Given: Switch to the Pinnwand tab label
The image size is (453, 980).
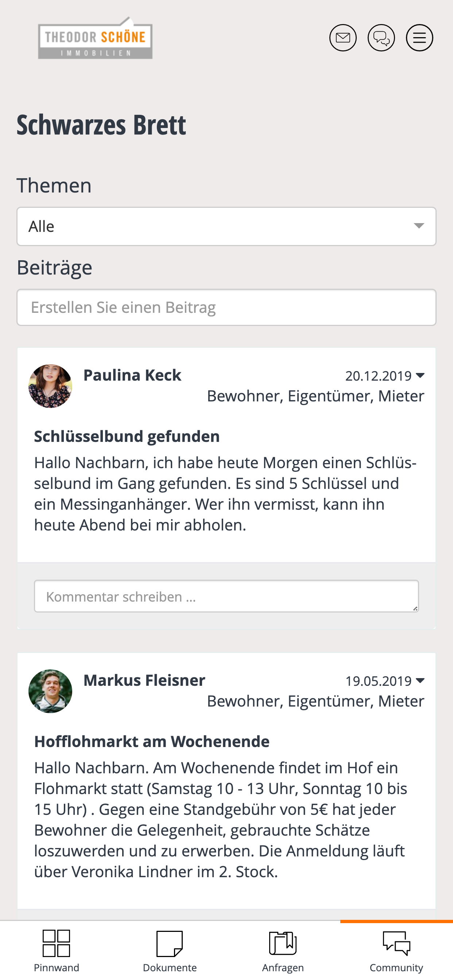Looking at the screenshot, I should (56, 968).
